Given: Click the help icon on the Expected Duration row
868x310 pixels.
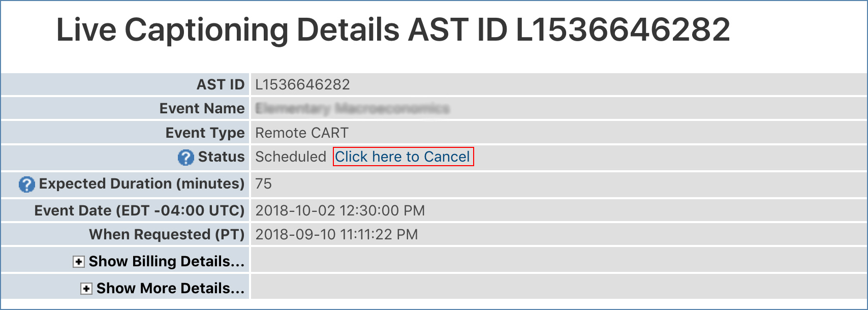Looking at the screenshot, I should [x=26, y=184].
